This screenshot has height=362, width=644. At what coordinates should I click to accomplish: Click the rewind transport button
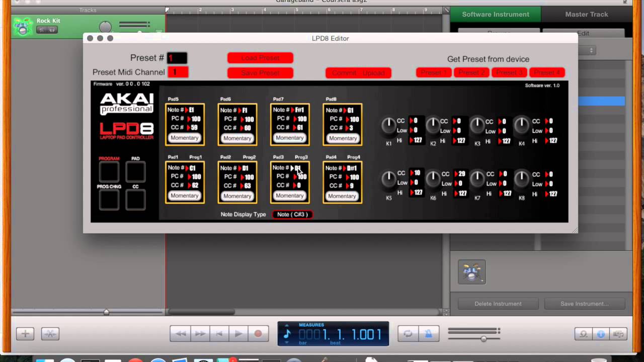(180, 333)
